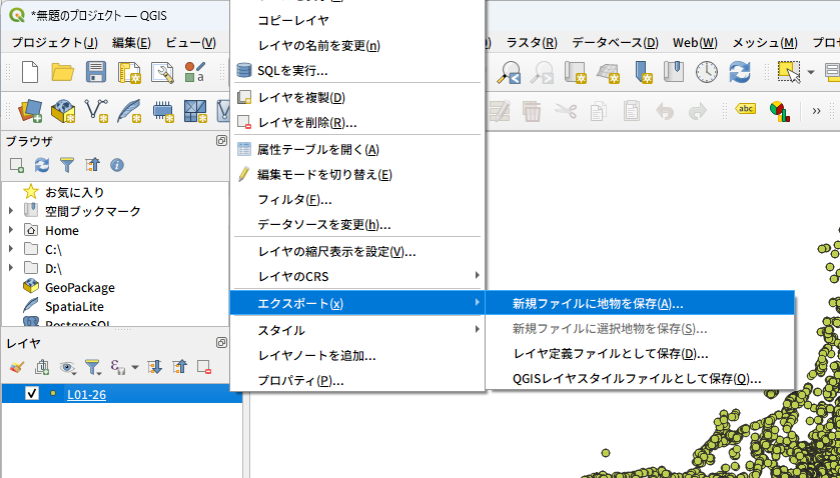Expand the C:\ drive in Browser
Viewport: 840px width, 478px height.
point(11,249)
